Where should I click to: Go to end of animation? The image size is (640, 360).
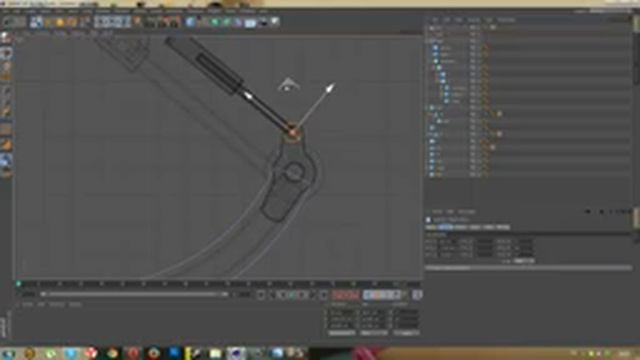324,295
